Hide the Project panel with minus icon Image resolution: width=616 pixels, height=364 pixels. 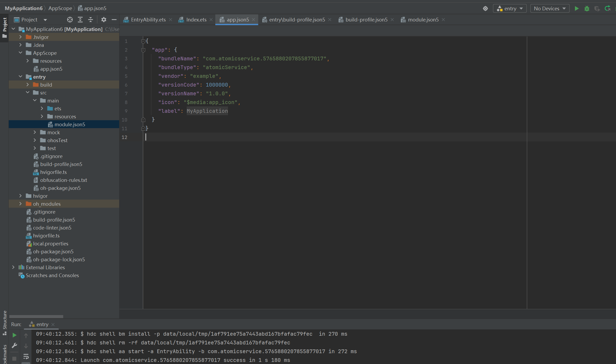114,20
